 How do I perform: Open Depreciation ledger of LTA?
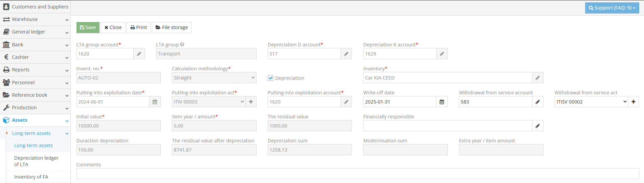pyautogui.click(x=36, y=161)
